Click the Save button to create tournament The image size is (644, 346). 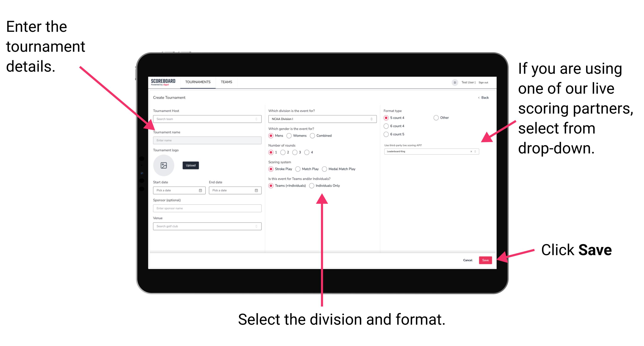[487, 260]
